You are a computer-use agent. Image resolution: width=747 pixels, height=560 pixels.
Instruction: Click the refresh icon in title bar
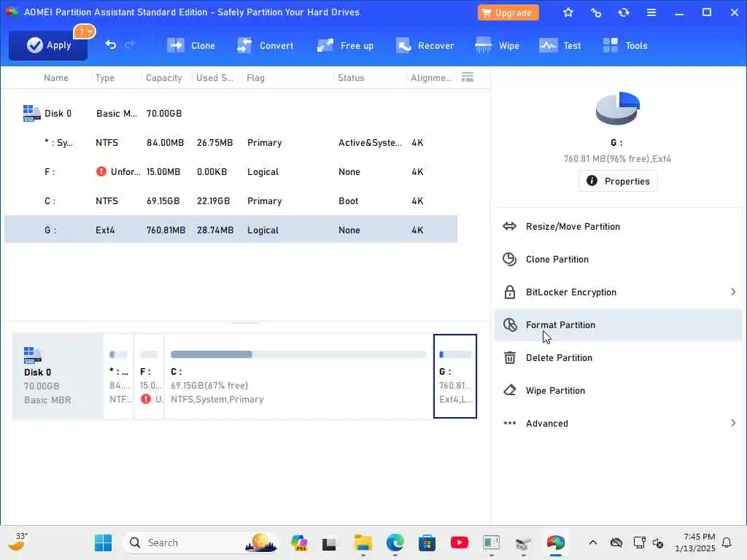point(624,12)
